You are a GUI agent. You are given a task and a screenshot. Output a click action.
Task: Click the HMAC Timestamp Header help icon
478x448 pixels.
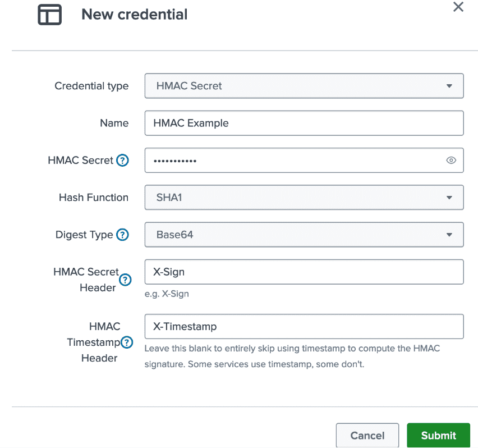click(127, 342)
